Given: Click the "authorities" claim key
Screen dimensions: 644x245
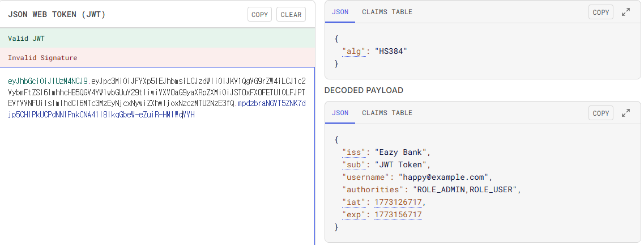Looking at the screenshot, I should coord(373,190).
